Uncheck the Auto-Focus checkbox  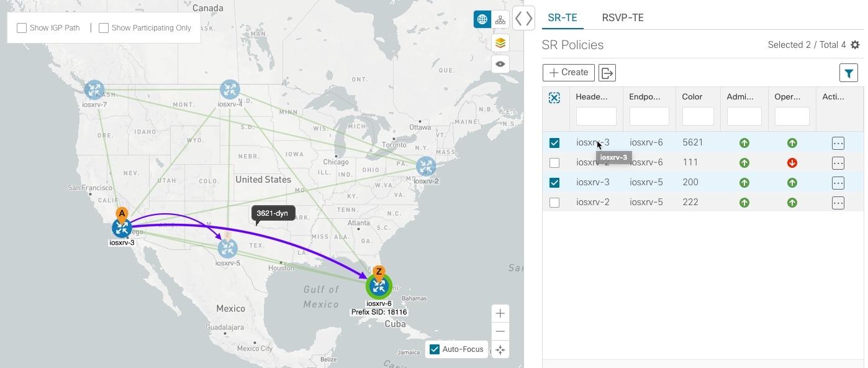click(x=435, y=349)
